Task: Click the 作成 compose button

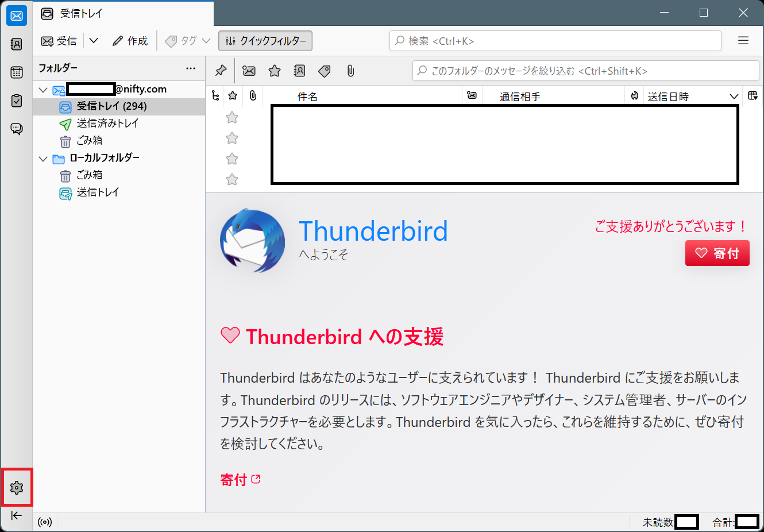Action: (x=130, y=41)
